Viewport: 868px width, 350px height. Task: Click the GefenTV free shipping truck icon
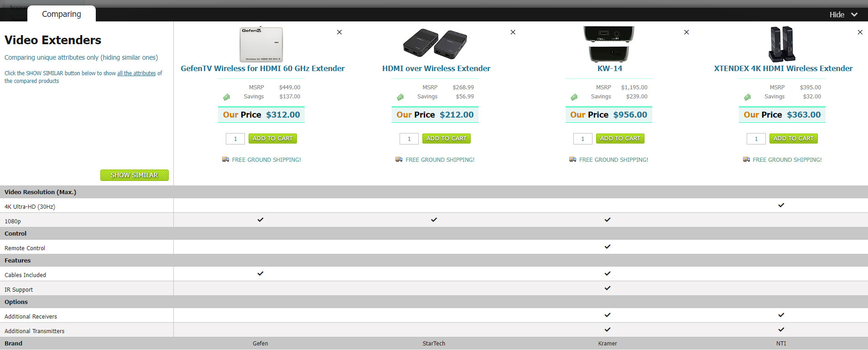(x=225, y=160)
